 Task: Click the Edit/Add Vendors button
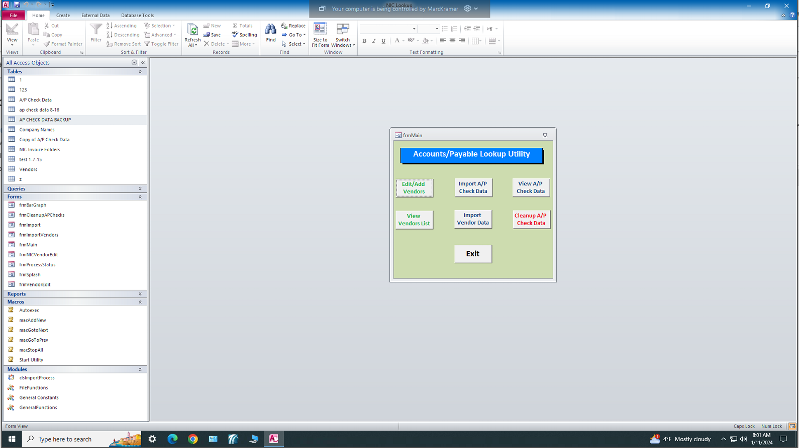[x=414, y=188]
